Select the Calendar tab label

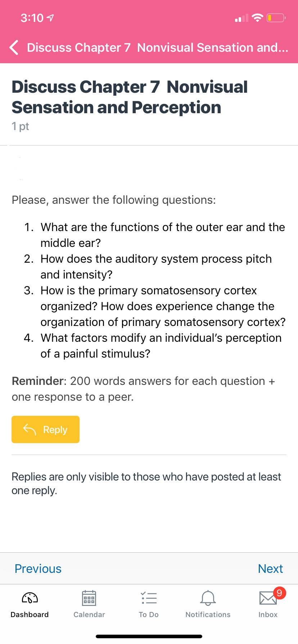[89, 615]
